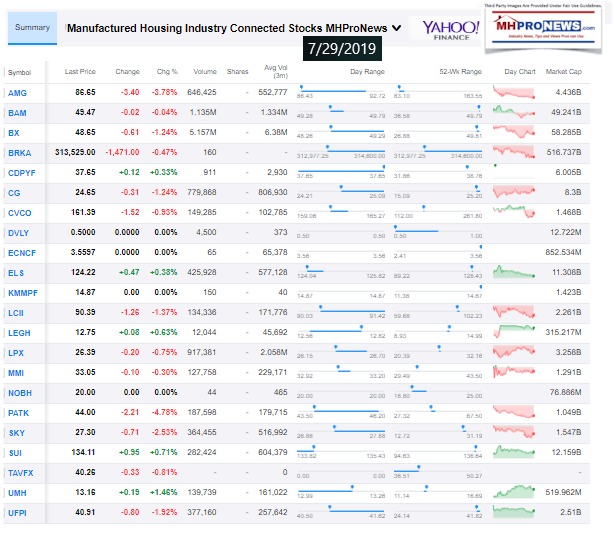Viewport: 614px width, 543px height.
Task: Open the TAVFX symbol link
Action: click(21, 473)
